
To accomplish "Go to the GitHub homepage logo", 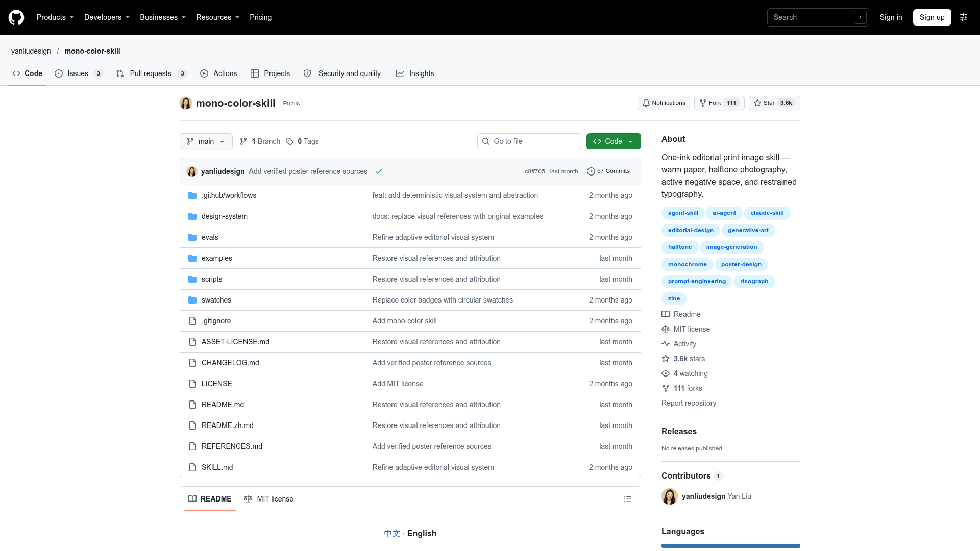I will click(16, 17).
